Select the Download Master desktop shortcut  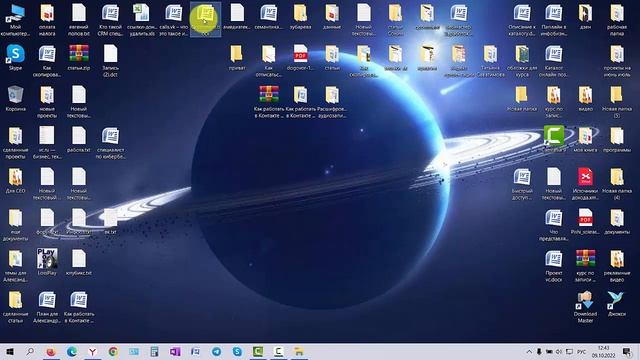click(x=585, y=307)
